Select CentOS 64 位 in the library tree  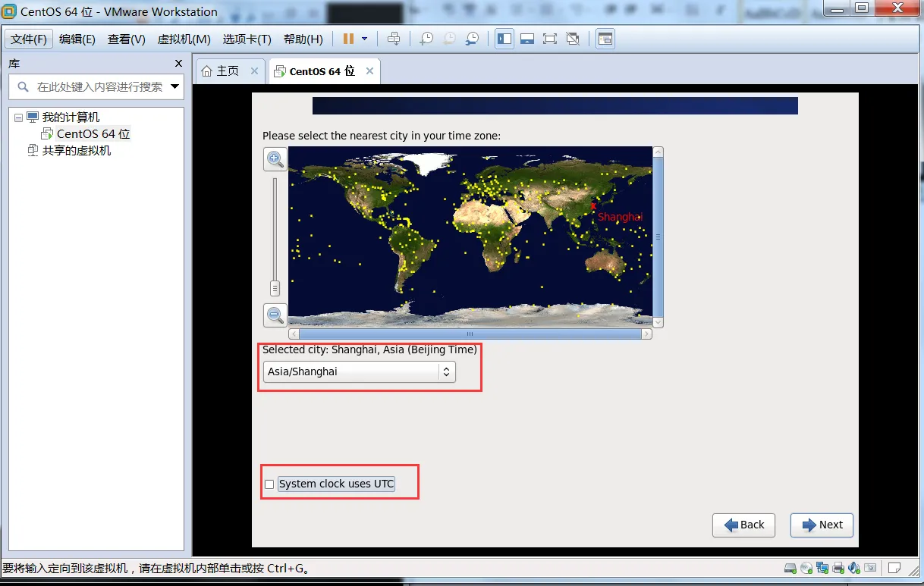[93, 134]
